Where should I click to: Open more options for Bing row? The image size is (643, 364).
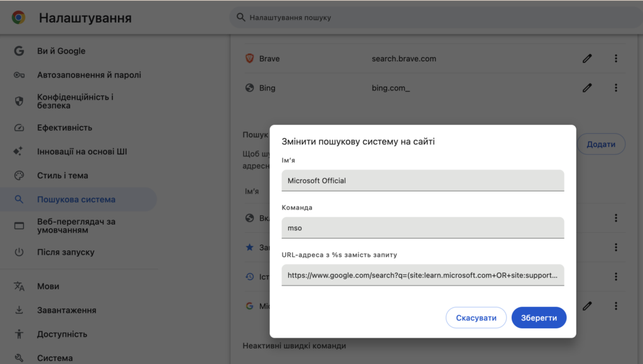click(x=616, y=88)
